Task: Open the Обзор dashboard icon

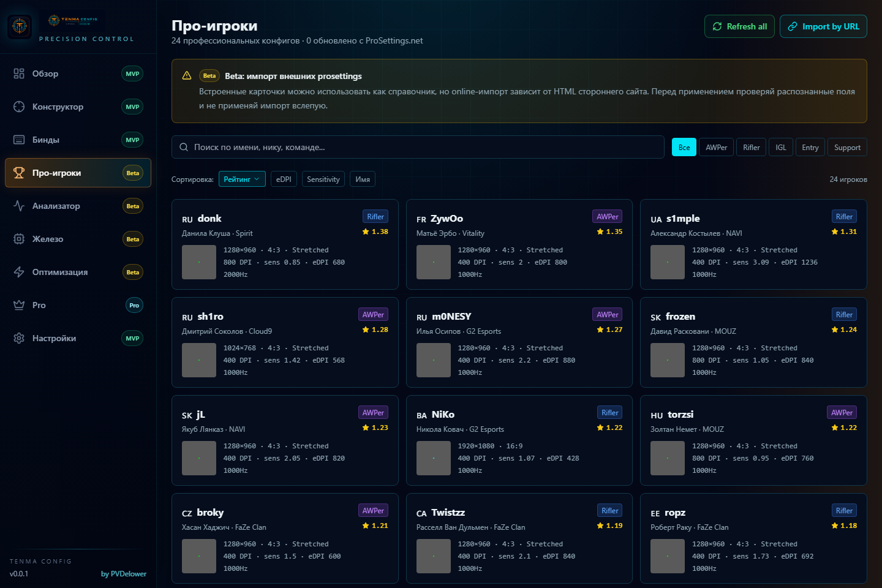Action: [19, 73]
